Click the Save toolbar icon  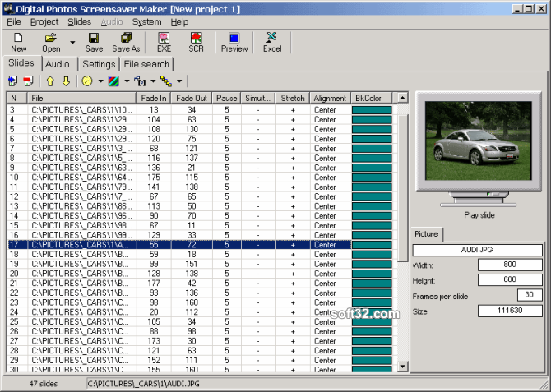coord(94,41)
